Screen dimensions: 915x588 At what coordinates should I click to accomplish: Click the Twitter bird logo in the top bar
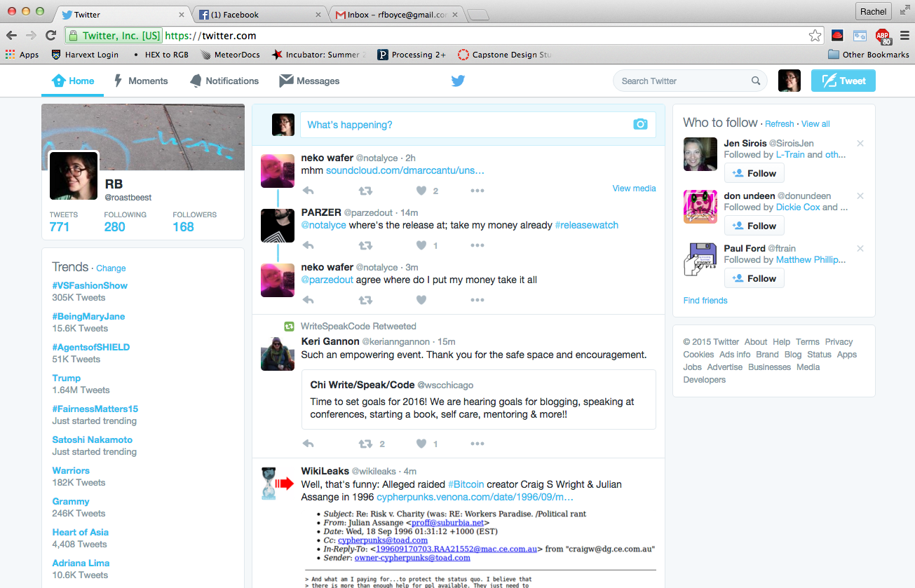(458, 81)
